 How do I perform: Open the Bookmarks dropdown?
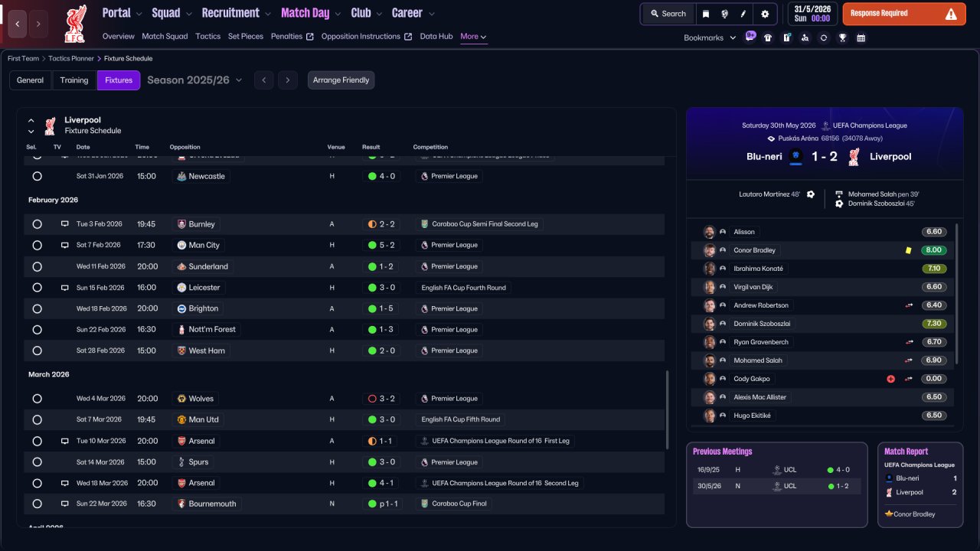coord(710,37)
